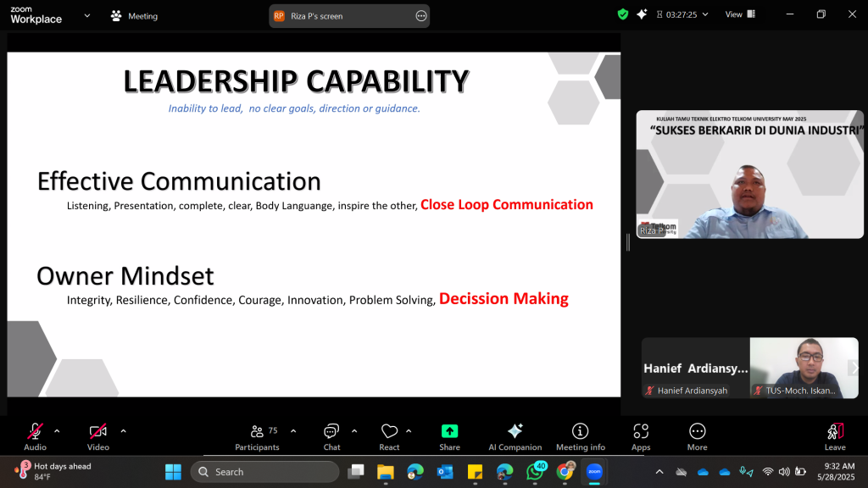The height and width of the screenshot is (488, 868).
Task: Open the View layout menu
Action: [740, 14]
